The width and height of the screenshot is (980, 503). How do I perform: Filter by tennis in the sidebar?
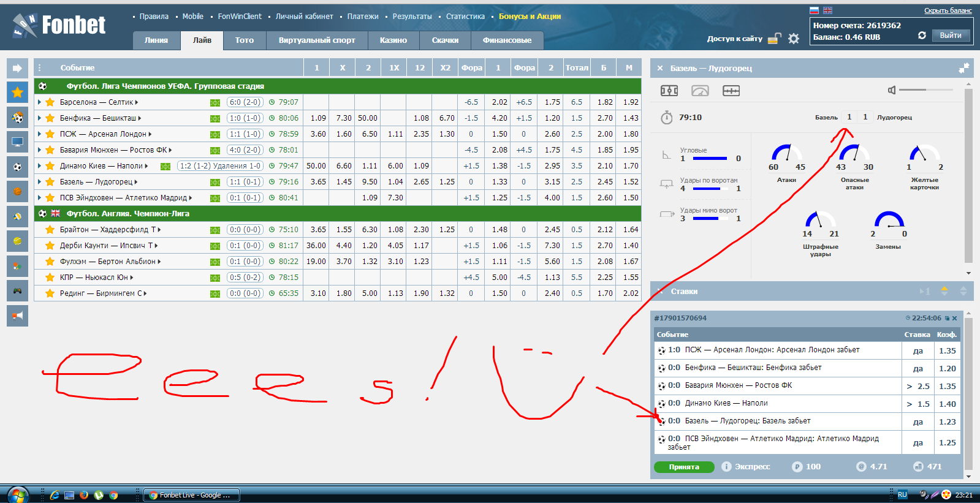pyautogui.click(x=17, y=241)
